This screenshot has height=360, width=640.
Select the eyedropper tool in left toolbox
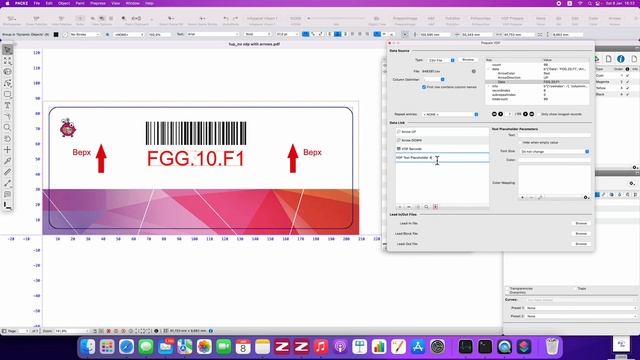(x=7, y=161)
